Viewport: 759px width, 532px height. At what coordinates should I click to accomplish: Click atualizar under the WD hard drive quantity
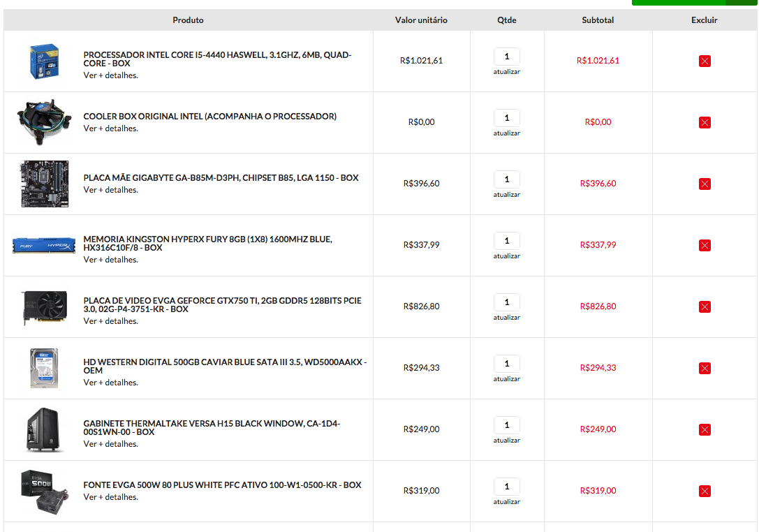pos(507,379)
